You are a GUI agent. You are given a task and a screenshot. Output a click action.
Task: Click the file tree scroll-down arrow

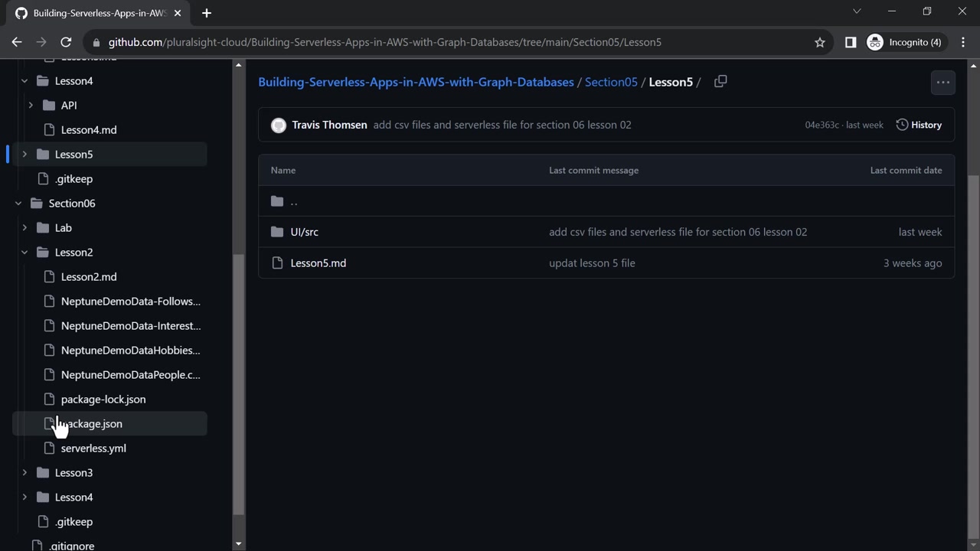238,544
